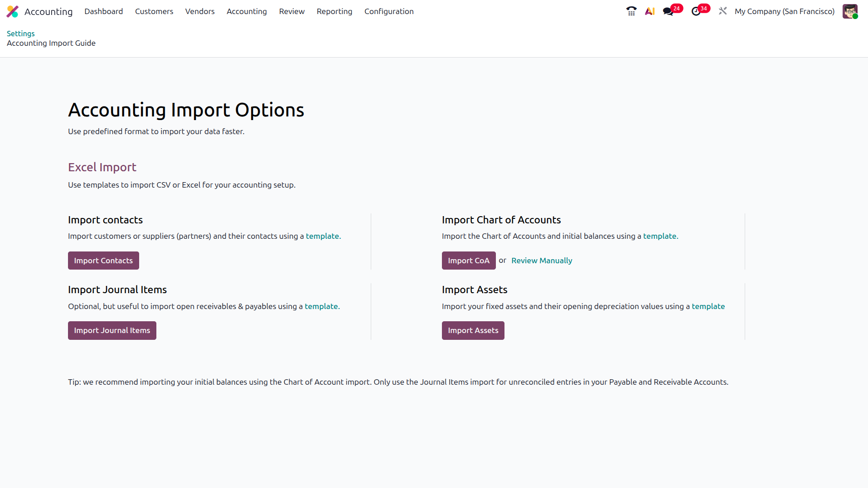The height and width of the screenshot is (488, 868).
Task: Open the company switcher My Company (San Francisco)
Action: (784, 11)
